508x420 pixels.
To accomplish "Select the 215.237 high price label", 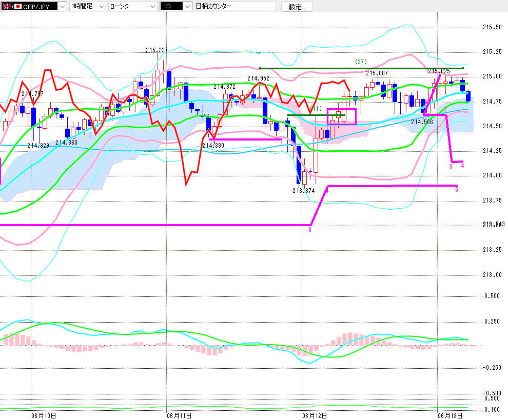I will [x=157, y=50].
